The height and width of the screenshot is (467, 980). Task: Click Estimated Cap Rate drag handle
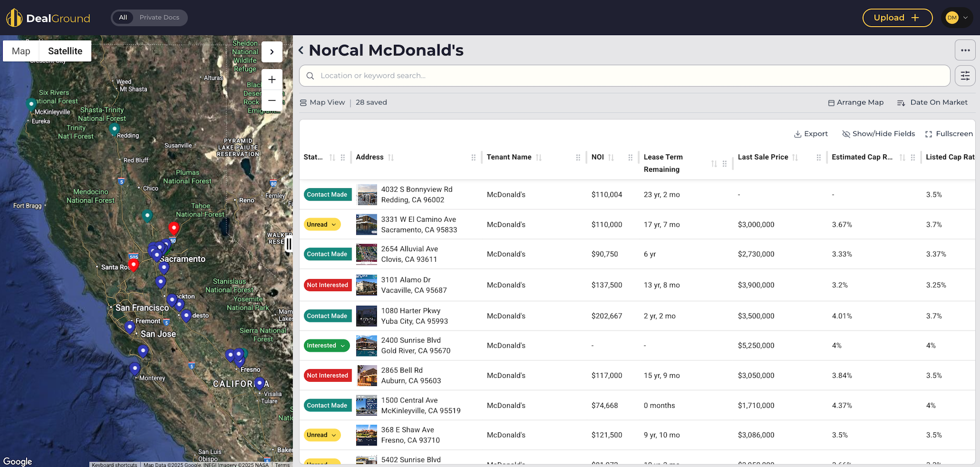pyautogui.click(x=913, y=157)
